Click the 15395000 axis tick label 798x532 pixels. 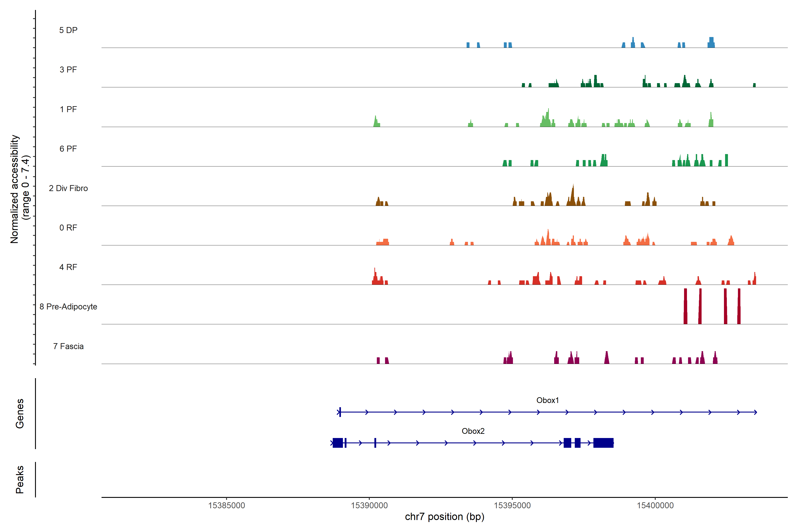pyautogui.click(x=512, y=505)
